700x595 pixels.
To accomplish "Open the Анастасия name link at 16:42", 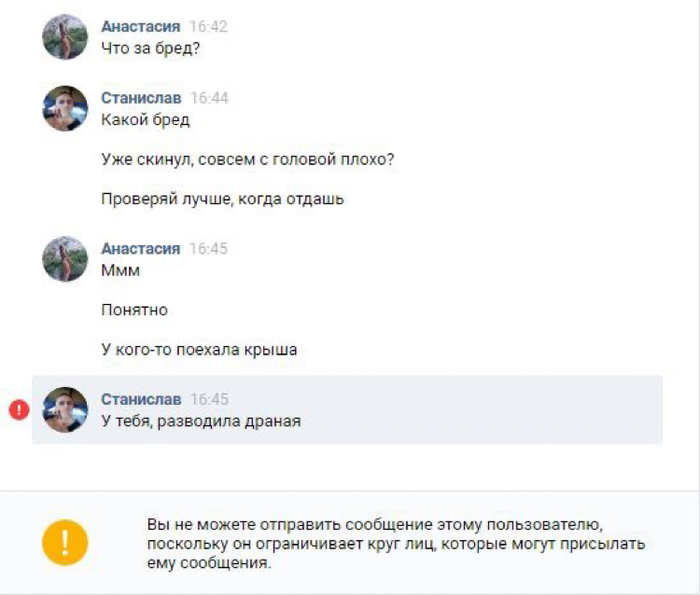I will pos(140,27).
